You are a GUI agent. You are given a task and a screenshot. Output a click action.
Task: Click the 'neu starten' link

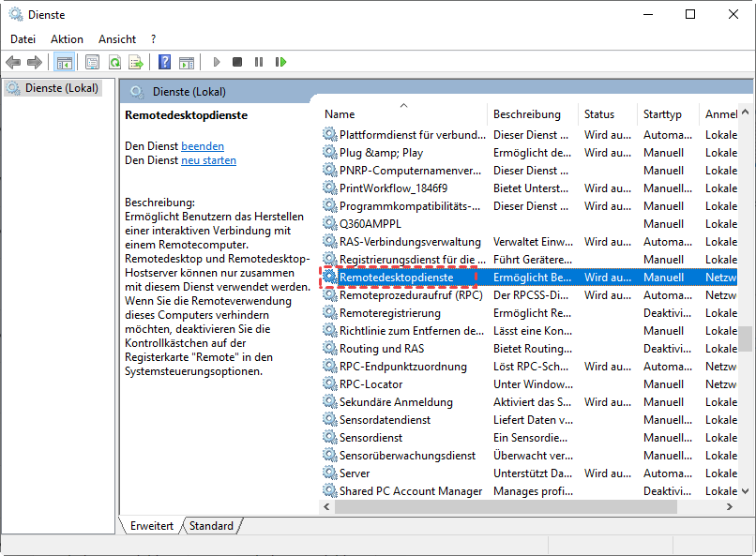[208, 160]
